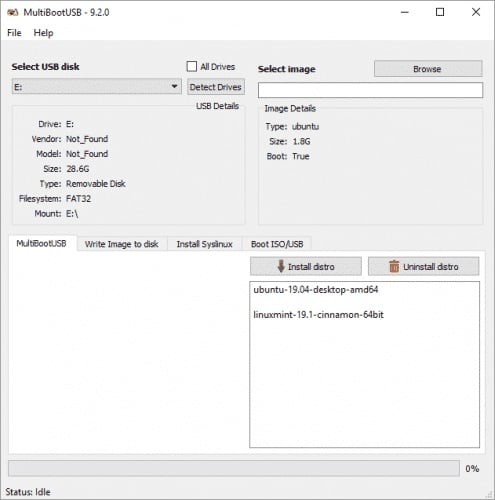
Task: Select ubuntu-19.04-desktop-amd64 in distro list
Action: 316,290
